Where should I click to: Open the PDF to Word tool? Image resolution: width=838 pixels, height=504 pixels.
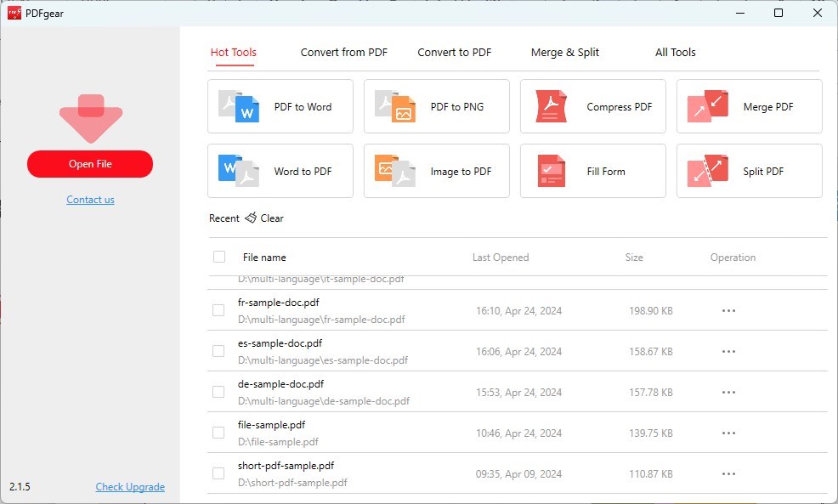(280, 106)
